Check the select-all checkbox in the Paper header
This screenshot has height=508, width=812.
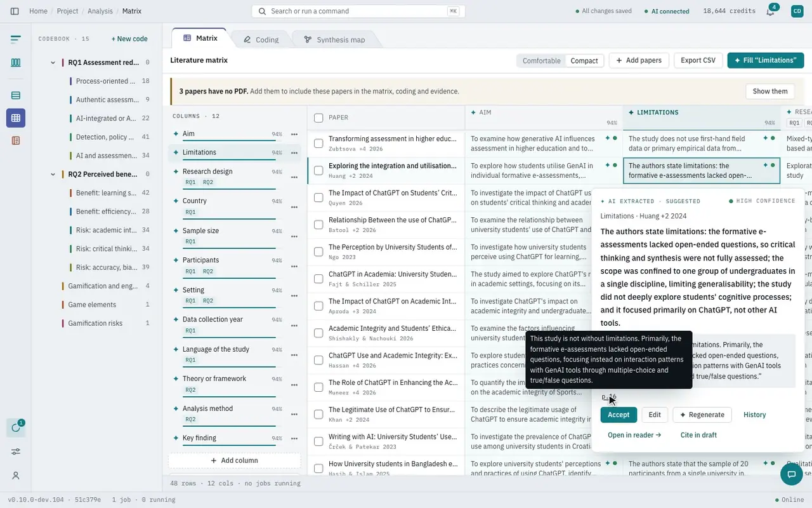pyautogui.click(x=318, y=117)
